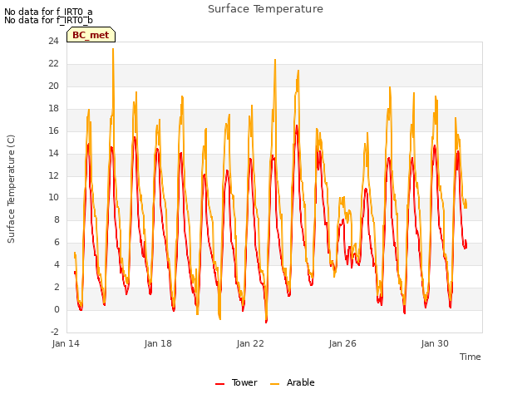Click the -2 y-axis tick label
This screenshot has width=532, height=399.
tap(55, 332)
